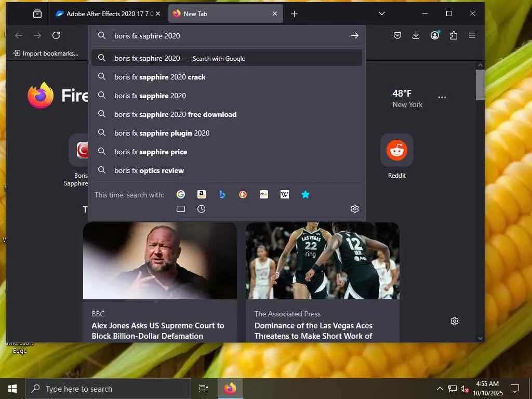Click scrollbar up arrow in Firefox
The height and width of the screenshot is (399, 532).
[480, 65]
